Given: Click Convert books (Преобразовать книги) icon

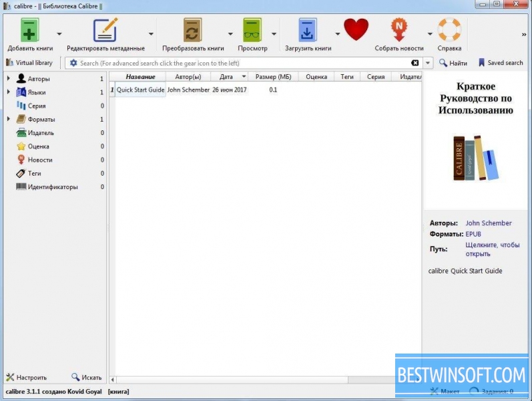Looking at the screenshot, I should pyautogui.click(x=192, y=30).
